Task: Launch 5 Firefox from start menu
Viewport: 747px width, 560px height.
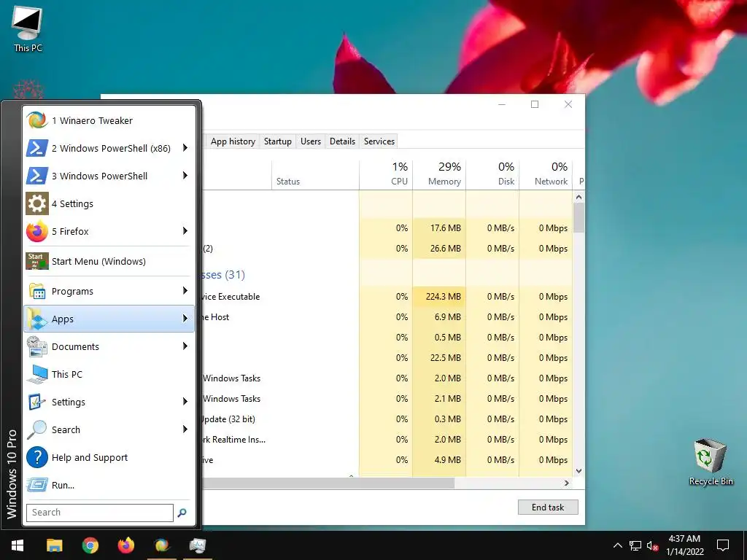Action: point(109,231)
